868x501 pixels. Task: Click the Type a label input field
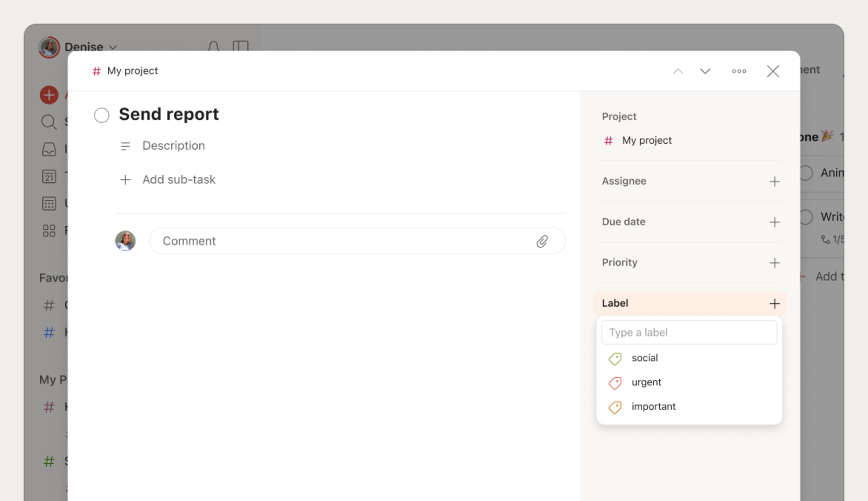689,332
